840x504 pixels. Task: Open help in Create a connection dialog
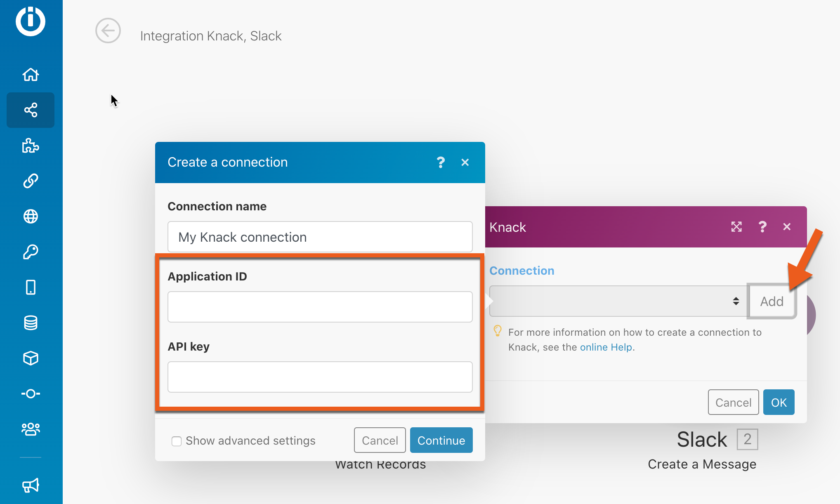(x=441, y=163)
